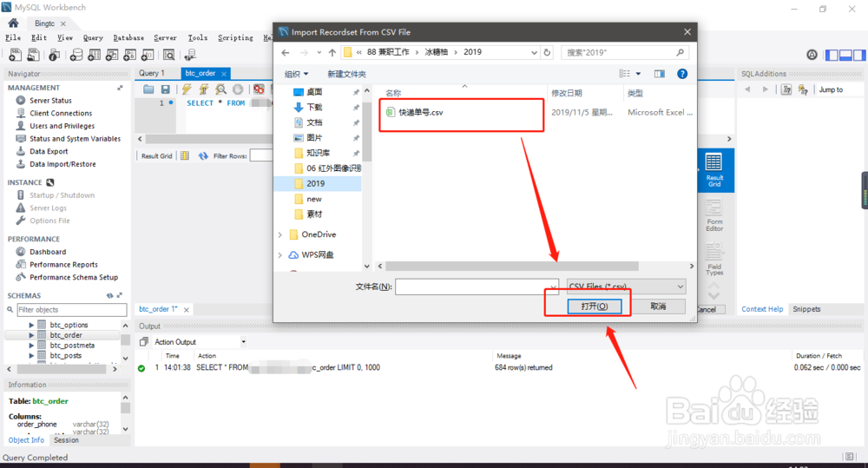Select Result Grid side panel button

tap(714, 170)
